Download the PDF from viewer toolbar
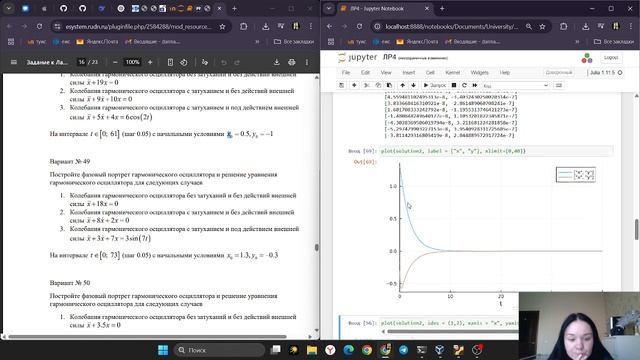 click(276, 62)
